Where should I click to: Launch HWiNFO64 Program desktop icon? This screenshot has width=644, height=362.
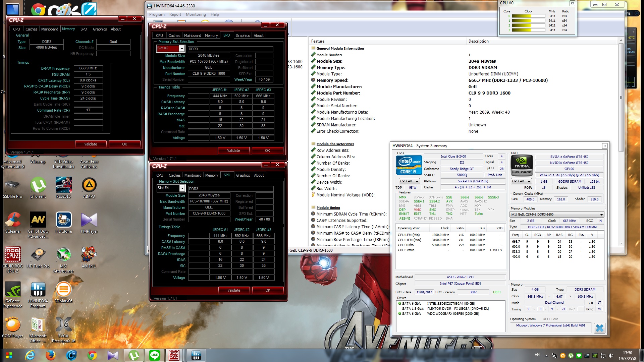point(38,290)
